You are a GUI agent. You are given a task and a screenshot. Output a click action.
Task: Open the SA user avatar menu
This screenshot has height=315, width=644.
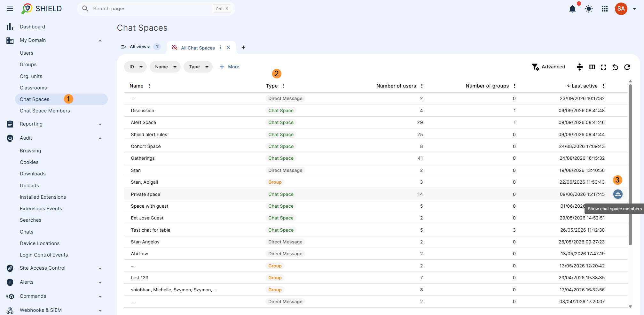point(621,9)
